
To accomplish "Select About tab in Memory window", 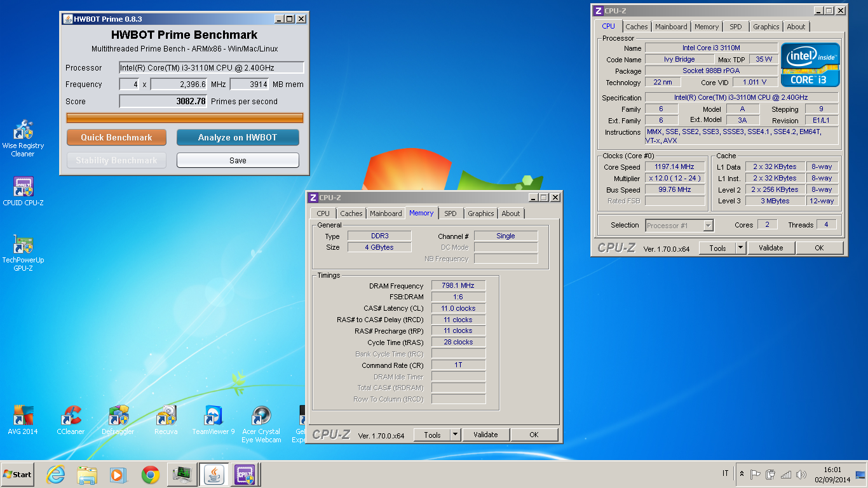I will 511,213.
